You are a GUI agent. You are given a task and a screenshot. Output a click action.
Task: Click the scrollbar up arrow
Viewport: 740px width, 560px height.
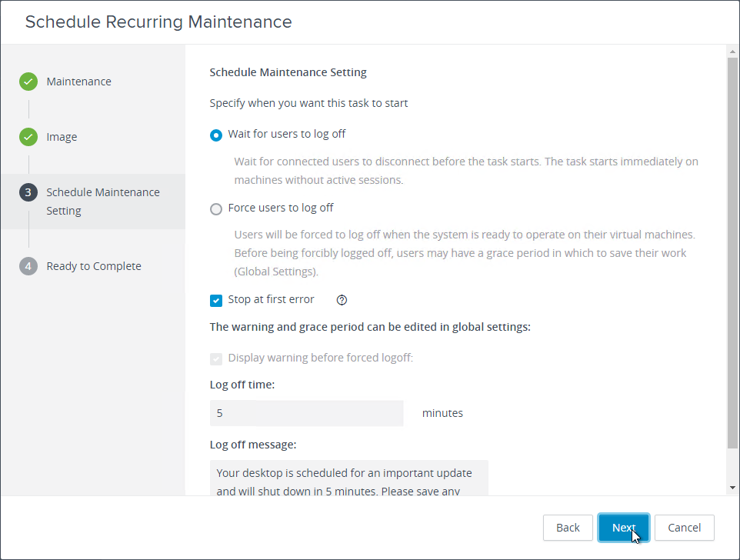(x=732, y=52)
